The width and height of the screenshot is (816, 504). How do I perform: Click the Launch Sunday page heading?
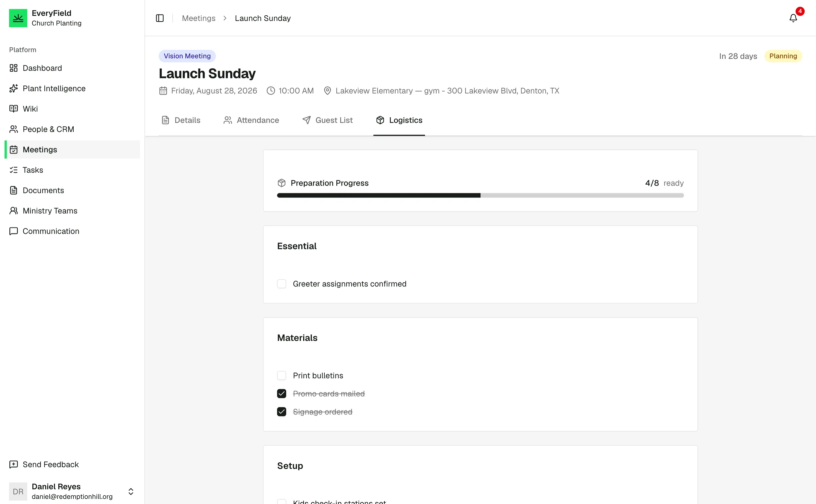point(207,73)
